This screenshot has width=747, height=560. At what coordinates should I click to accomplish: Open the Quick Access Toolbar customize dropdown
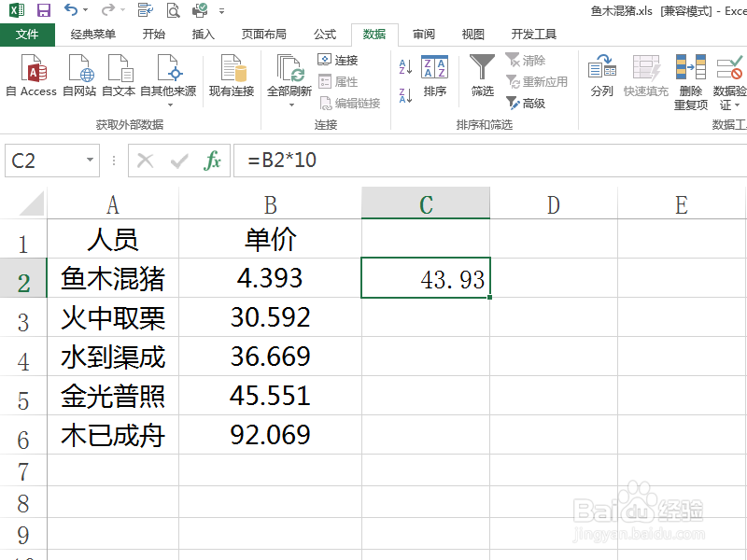click(x=220, y=10)
